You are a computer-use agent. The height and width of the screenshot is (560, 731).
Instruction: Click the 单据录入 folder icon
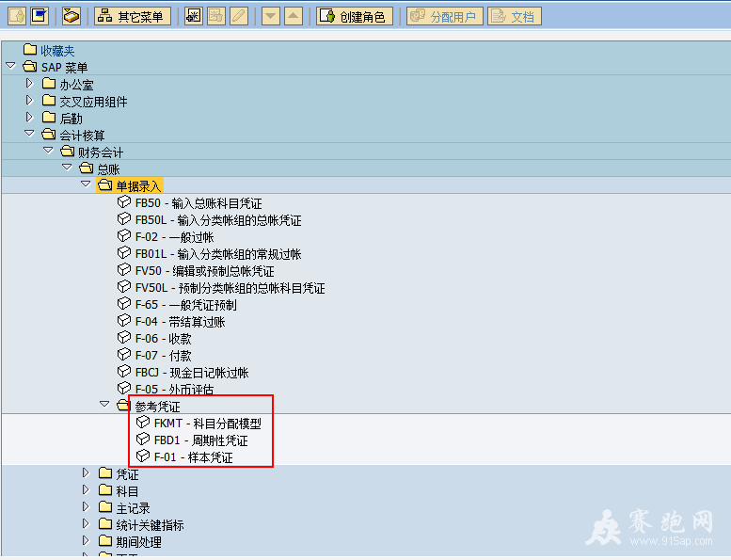104,185
